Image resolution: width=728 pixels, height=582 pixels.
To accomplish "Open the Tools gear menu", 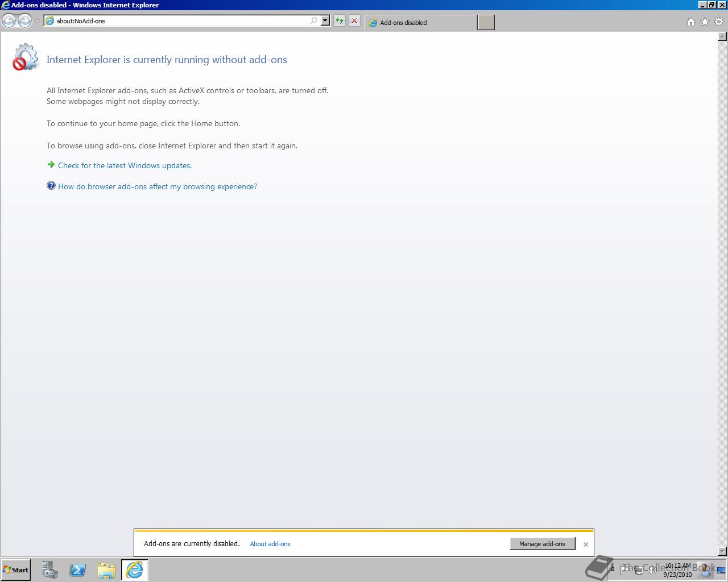I will (719, 22).
